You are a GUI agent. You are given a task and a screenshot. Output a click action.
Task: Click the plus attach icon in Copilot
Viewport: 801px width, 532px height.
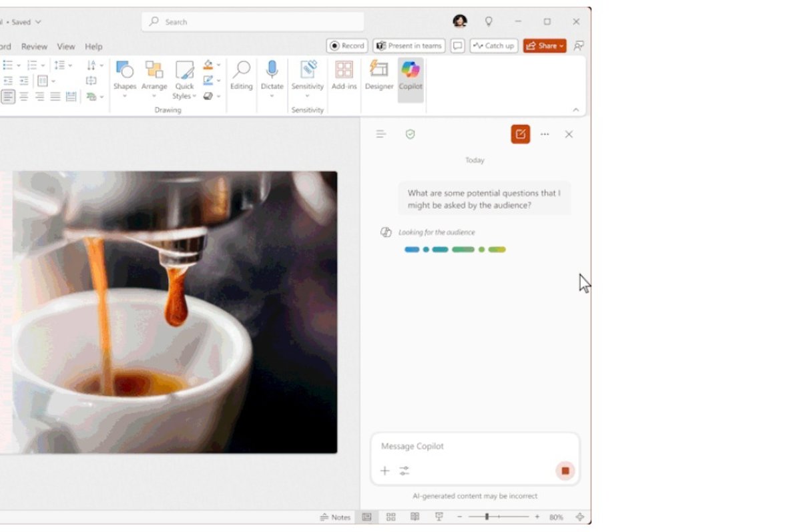tap(384, 471)
